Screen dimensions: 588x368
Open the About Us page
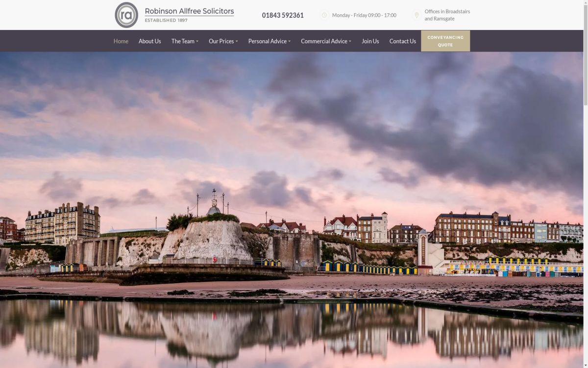(149, 41)
